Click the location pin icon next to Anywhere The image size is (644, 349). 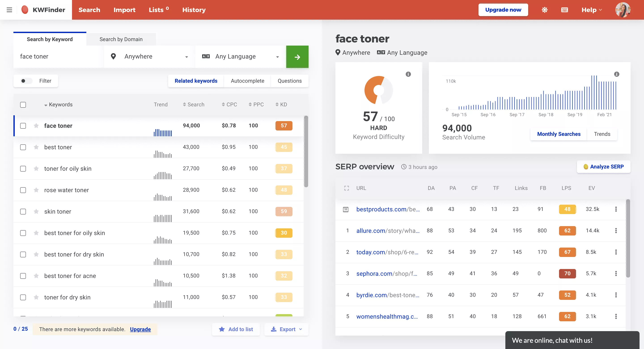point(114,56)
